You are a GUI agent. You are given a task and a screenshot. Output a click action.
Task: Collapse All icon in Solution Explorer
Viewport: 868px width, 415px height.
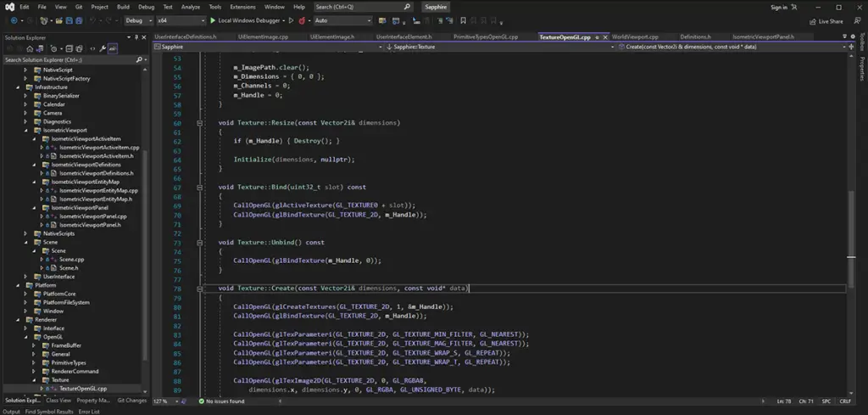click(70, 48)
